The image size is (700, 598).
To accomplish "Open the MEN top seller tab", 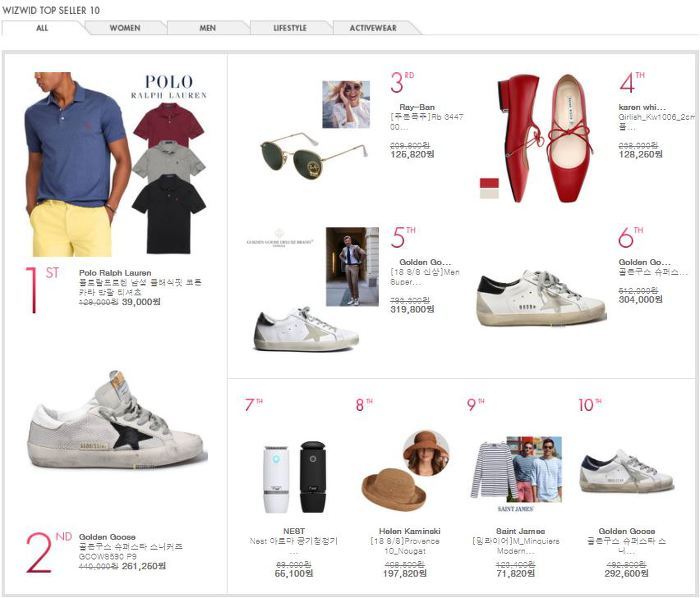I will click(208, 28).
